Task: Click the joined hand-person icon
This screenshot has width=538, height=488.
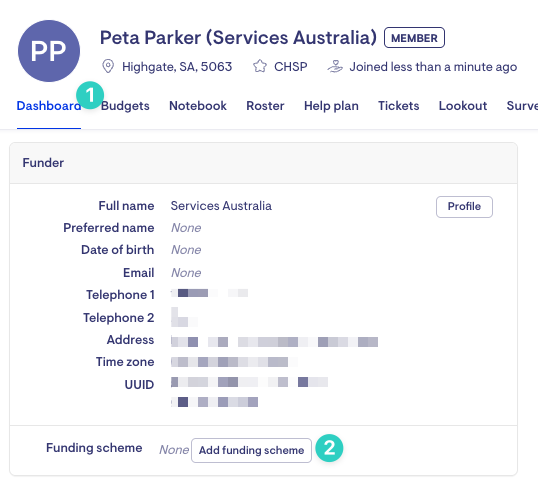Action: point(335,66)
